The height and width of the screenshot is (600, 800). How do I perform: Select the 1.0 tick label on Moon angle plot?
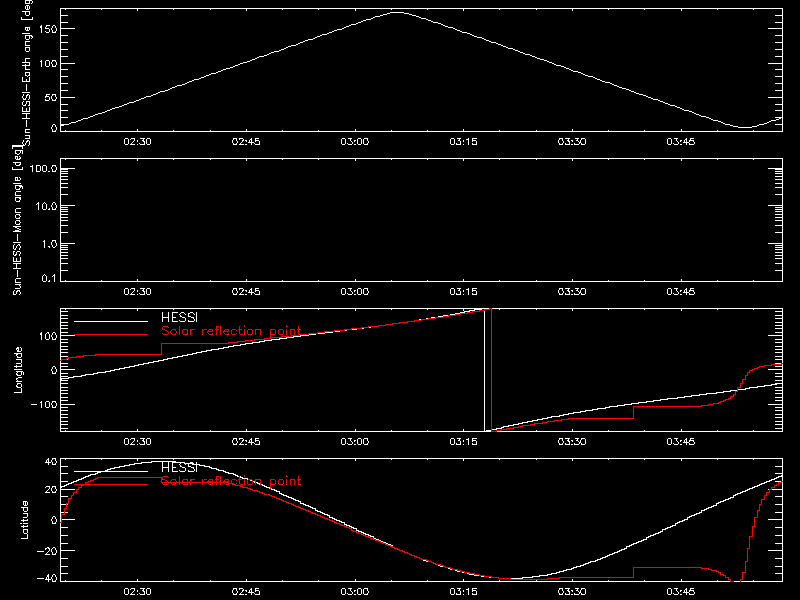(49, 244)
